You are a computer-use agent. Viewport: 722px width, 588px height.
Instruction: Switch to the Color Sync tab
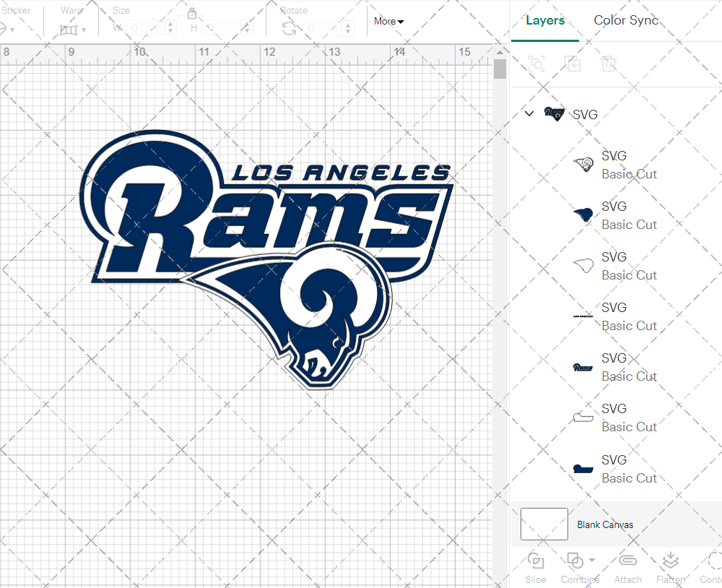(626, 20)
